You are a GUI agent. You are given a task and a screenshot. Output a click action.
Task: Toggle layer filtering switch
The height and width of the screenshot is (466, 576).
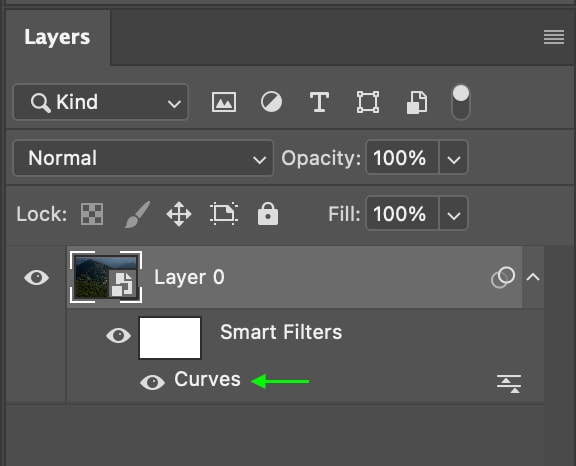tap(461, 102)
